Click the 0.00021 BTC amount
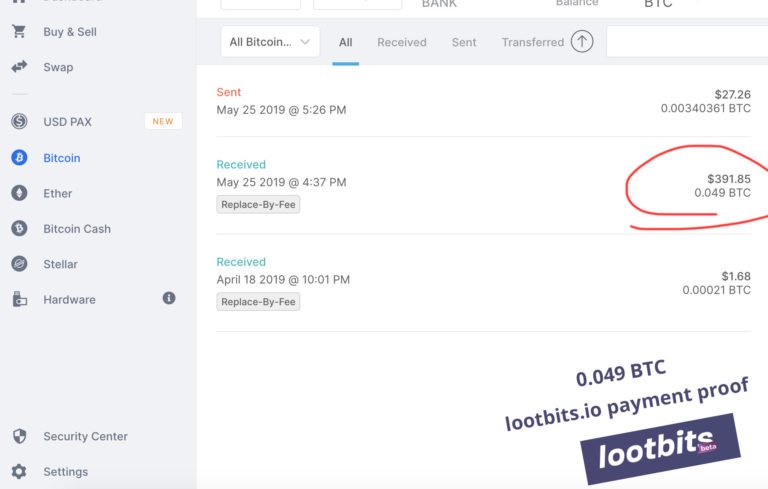 (x=717, y=290)
